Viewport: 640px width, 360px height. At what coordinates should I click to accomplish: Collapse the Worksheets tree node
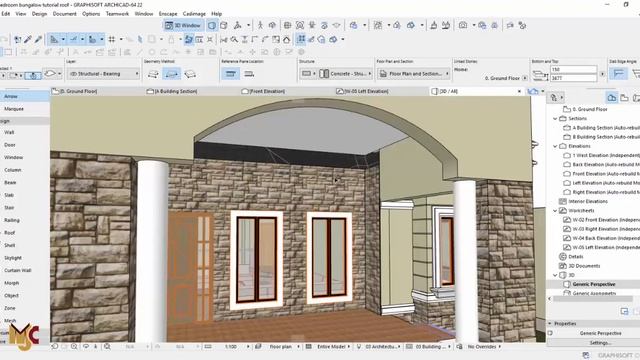pyautogui.click(x=555, y=211)
